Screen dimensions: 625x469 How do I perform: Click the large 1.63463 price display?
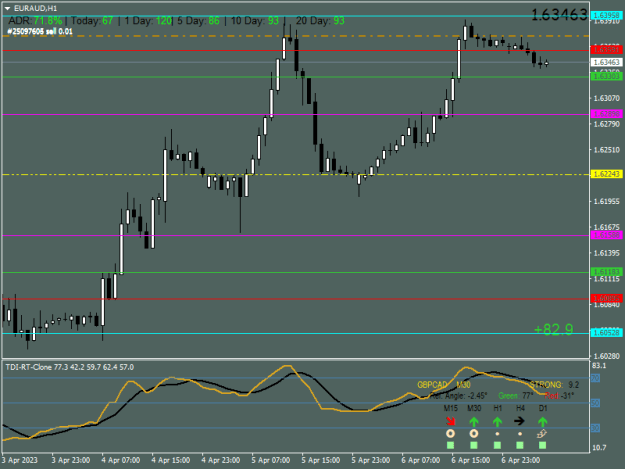click(560, 15)
